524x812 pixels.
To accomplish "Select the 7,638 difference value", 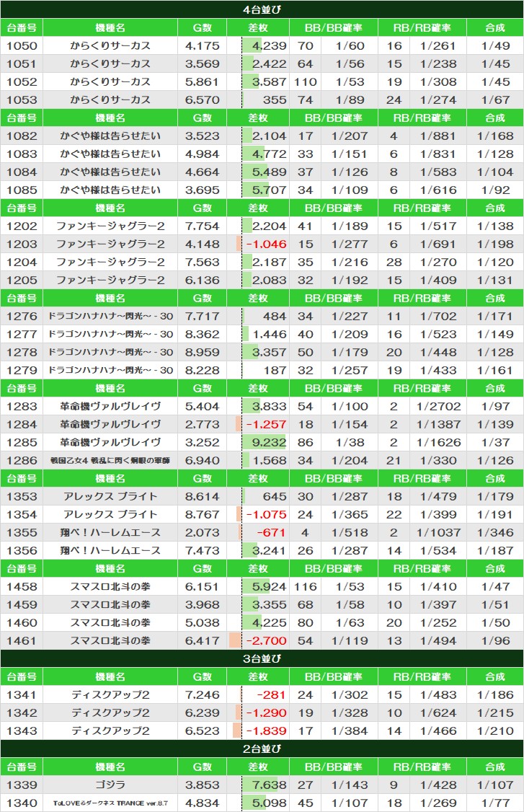I will 270,785.
